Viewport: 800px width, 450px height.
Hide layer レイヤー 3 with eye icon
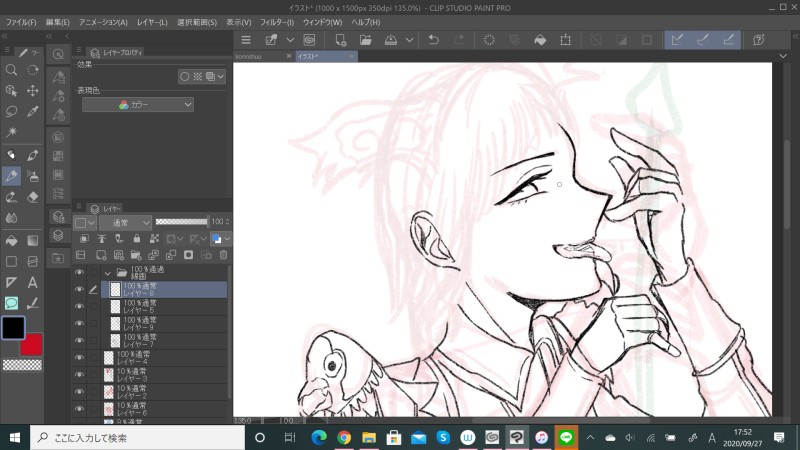pos(79,374)
